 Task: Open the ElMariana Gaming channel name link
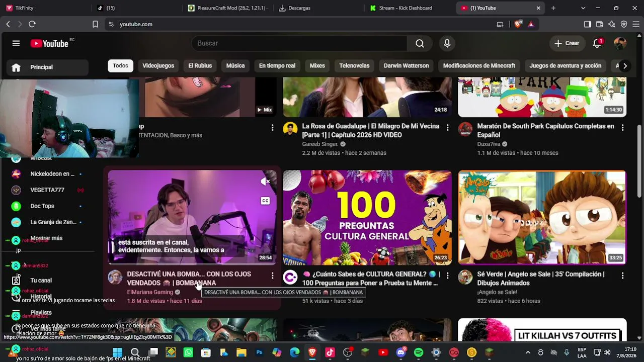[150, 292]
